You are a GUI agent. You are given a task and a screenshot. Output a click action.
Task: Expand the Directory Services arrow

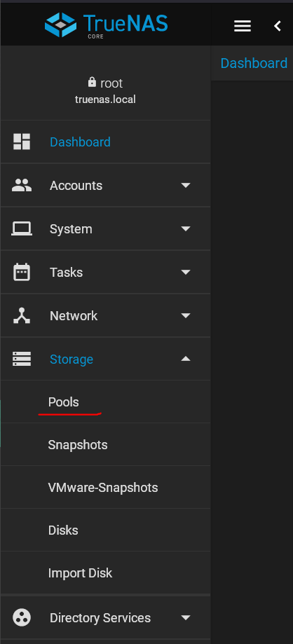pyautogui.click(x=186, y=617)
